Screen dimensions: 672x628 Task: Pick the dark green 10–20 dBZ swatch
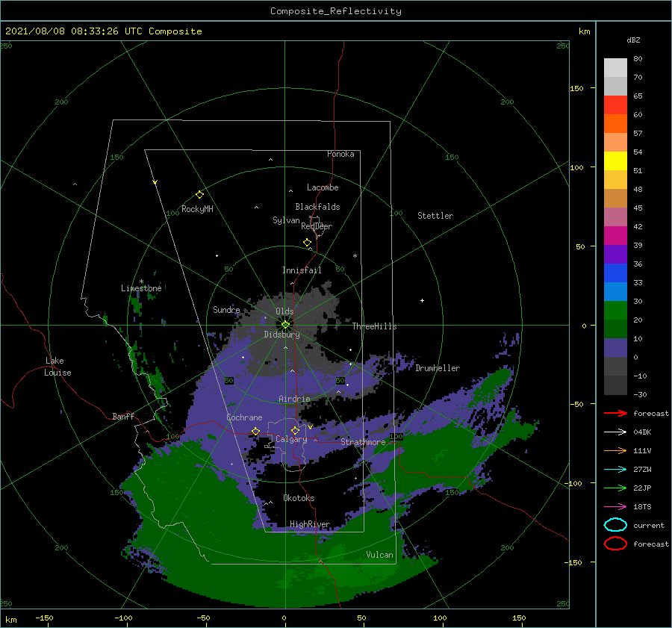(615, 329)
